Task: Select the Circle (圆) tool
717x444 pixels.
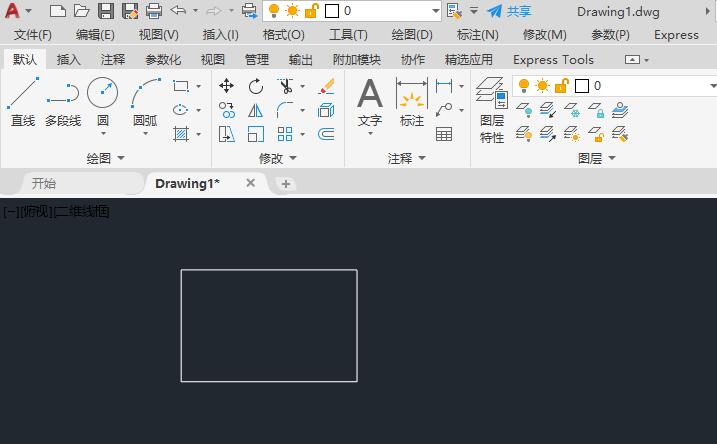Action: click(102, 100)
